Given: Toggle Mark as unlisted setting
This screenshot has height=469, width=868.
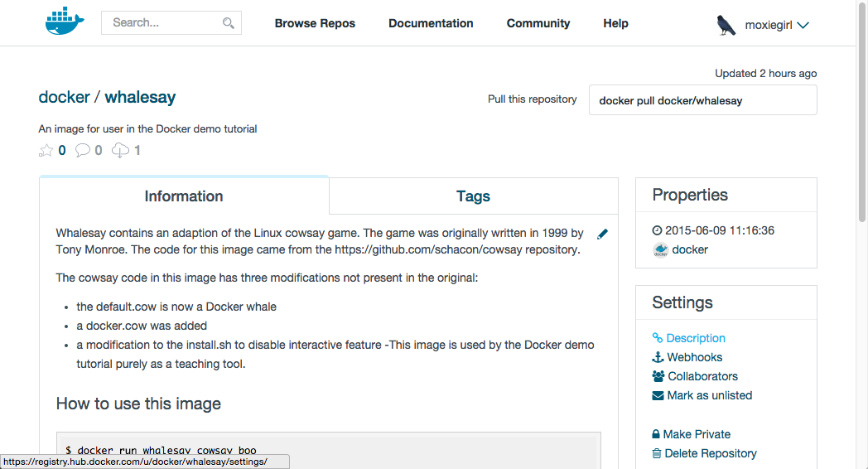Looking at the screenshot, I should (x=709, y=395).
